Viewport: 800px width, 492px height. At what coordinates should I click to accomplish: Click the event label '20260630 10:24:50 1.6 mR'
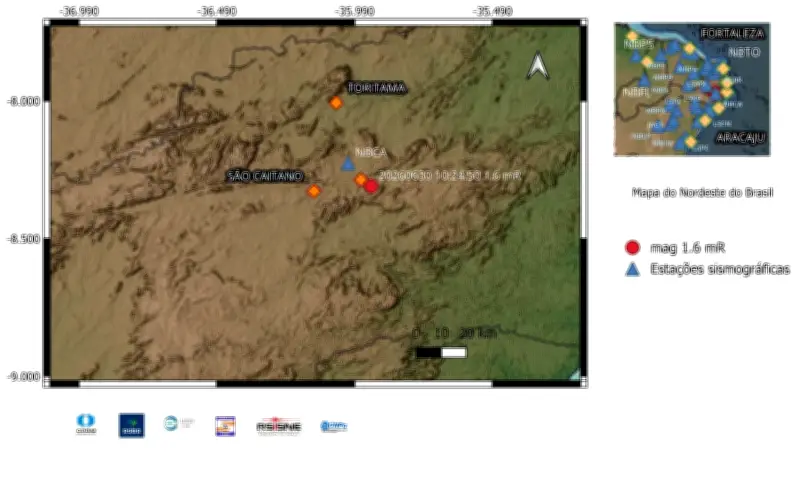(x=449, y=176)
